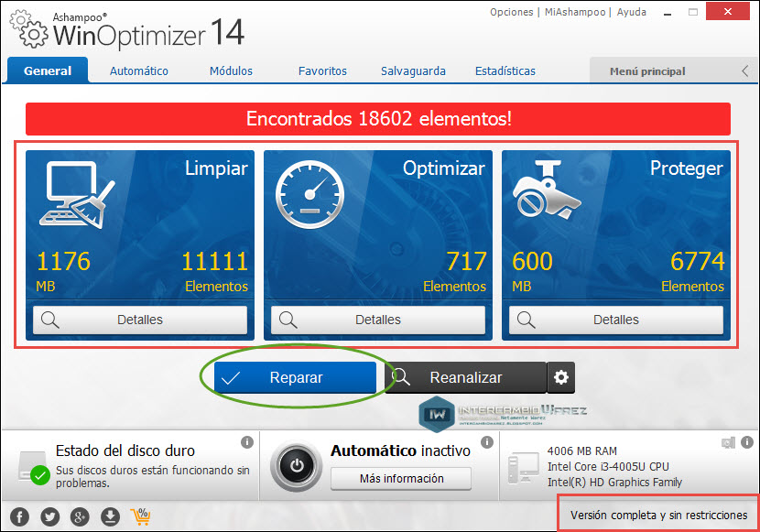
Task: Click the 717 Elementos value
Action: [x=456, y=271]
